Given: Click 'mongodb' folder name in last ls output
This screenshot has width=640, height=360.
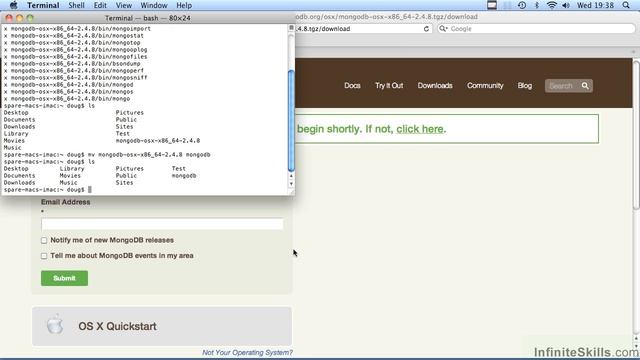Looking at the screenshot, I should [184, 176].
